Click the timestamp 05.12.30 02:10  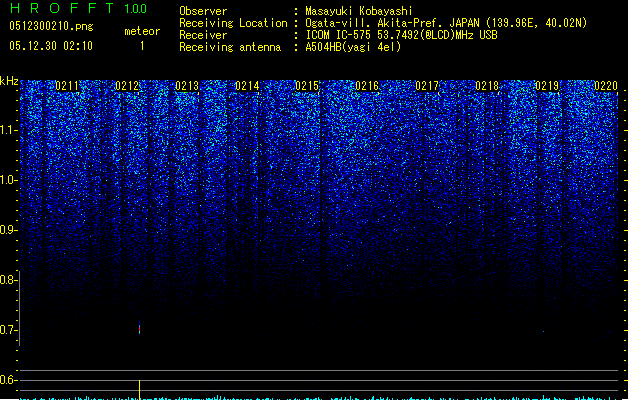[x=51, y=46]
